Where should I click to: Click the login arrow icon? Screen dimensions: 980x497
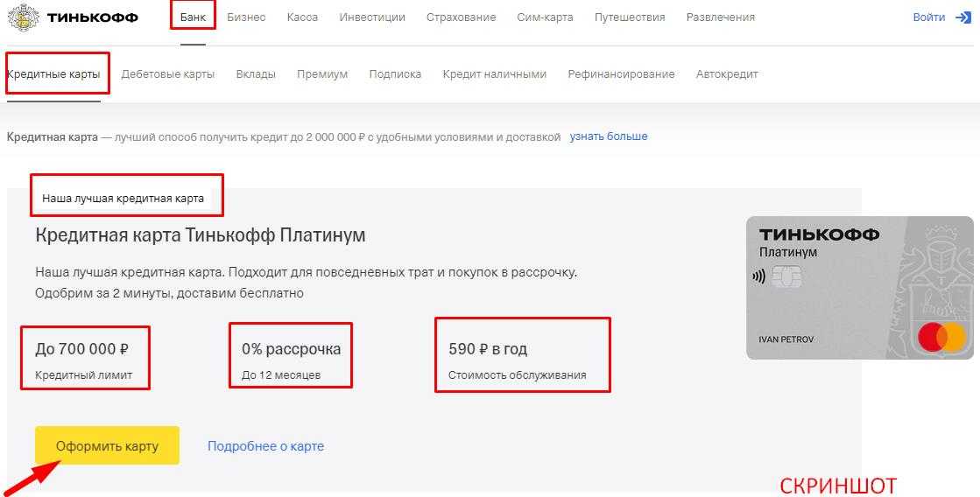click(963, 17)
